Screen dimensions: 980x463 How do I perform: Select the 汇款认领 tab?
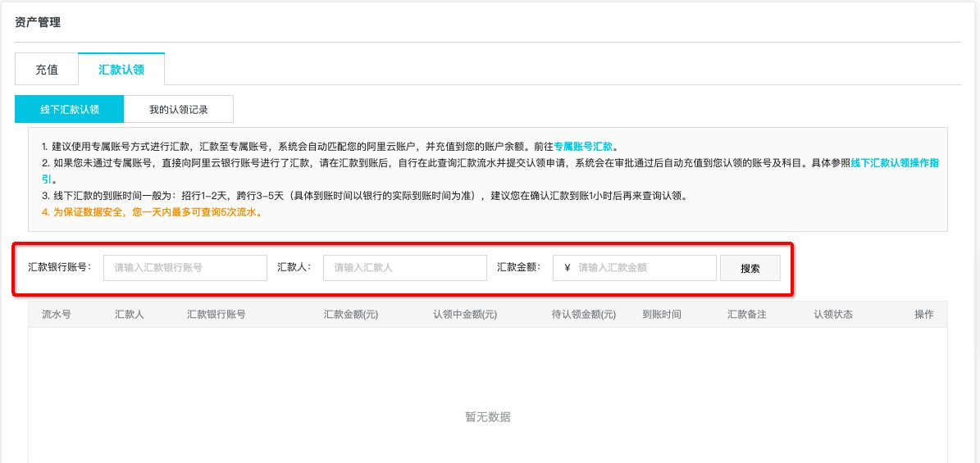(121, 70)
